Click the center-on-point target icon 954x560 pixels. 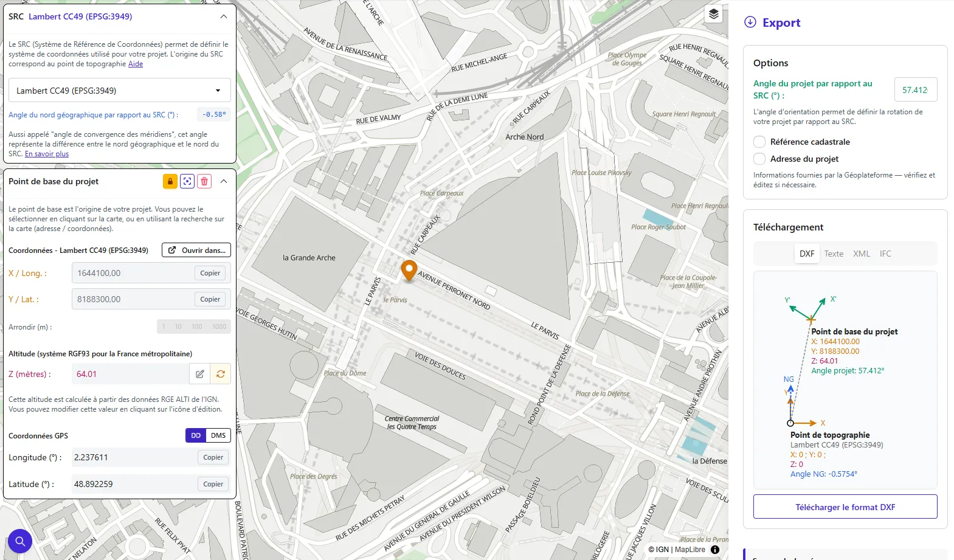pyautogui.click(x=187, y=181)
